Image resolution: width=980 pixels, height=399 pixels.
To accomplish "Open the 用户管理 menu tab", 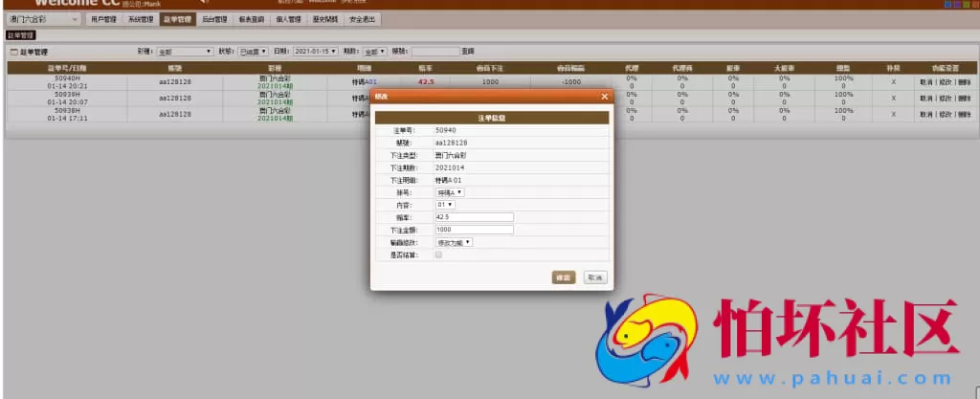I will point(103,19).
